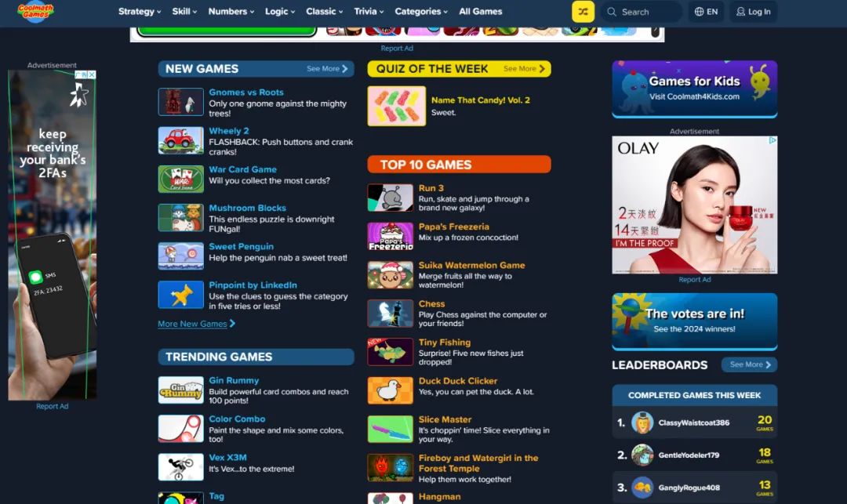Open the Wheely 2 game thumbnail
The image size is (847, 504).
181,140
